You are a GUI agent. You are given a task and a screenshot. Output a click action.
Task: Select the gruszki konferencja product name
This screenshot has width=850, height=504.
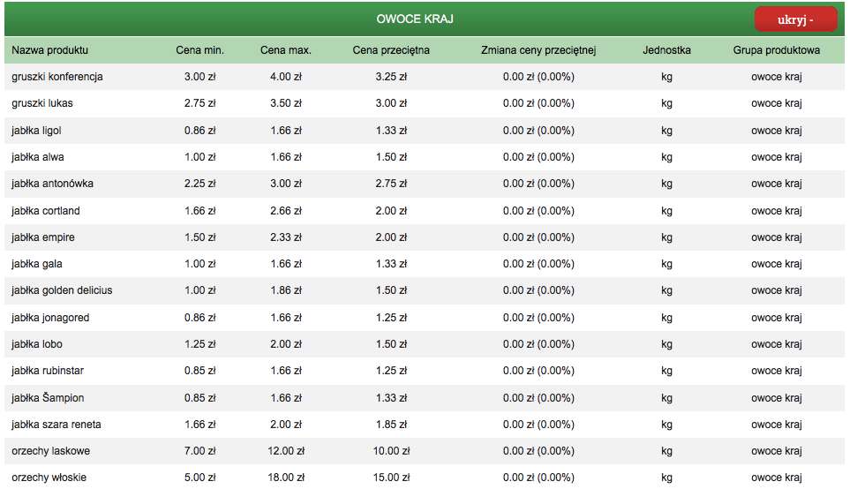pos(56,77)
